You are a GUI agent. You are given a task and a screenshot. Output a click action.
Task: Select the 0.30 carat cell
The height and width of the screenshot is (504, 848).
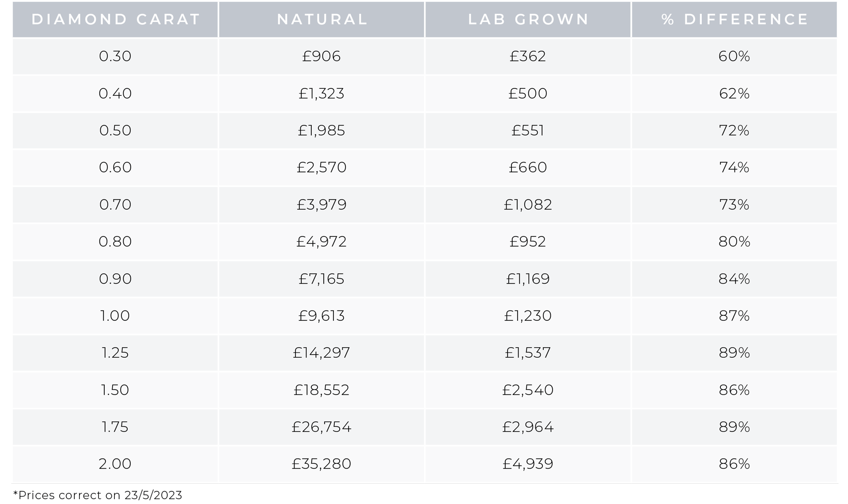point(115,57)
